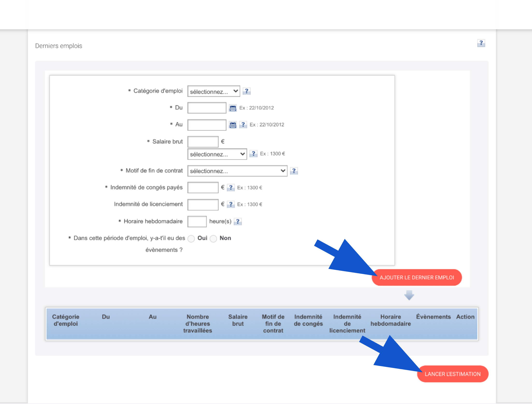Screen dimensions: 532x404
Task: Click Indemnité de licenciement amount field
Action: 203,204
